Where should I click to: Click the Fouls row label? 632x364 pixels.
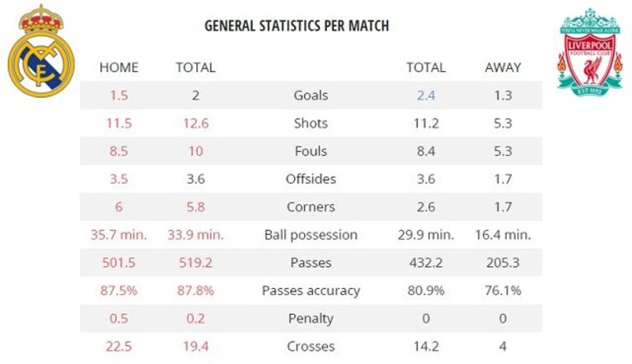point(311,151)
